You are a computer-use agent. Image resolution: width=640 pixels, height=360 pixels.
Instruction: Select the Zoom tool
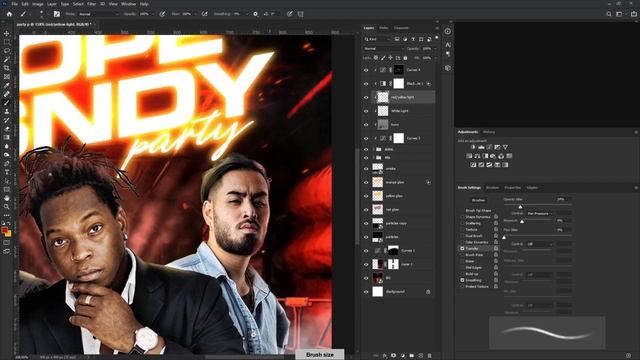7,207
